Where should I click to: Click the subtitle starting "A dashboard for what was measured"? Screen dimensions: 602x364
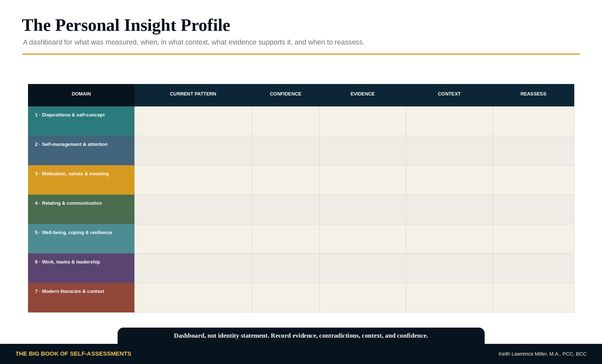pos(194,42)
